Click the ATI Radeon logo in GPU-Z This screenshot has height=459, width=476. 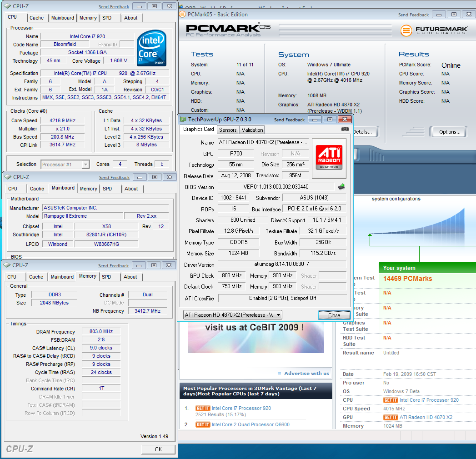pos(329,158)
